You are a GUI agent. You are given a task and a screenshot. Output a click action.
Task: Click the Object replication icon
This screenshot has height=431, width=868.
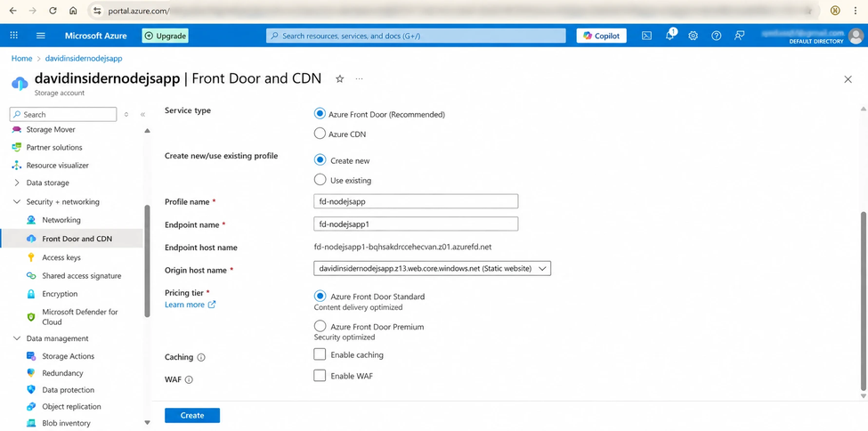tap(31, 407)
